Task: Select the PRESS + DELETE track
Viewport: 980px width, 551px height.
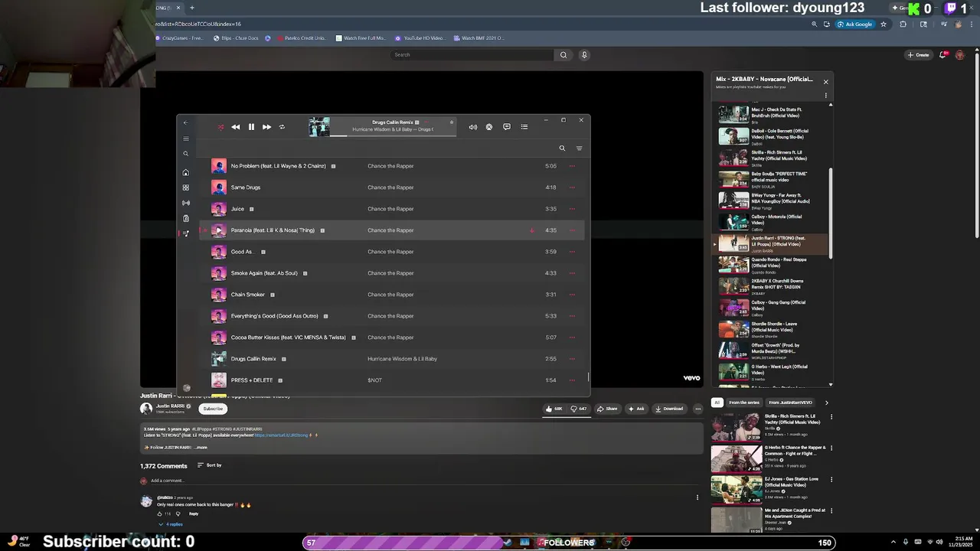Action: (x=392, y=380)
